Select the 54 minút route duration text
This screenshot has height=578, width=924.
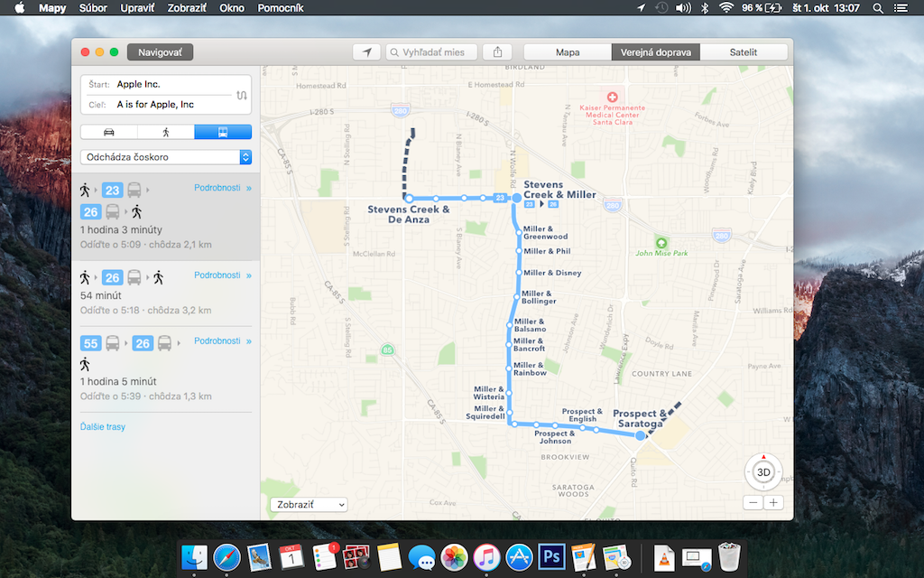coord(101,295)
